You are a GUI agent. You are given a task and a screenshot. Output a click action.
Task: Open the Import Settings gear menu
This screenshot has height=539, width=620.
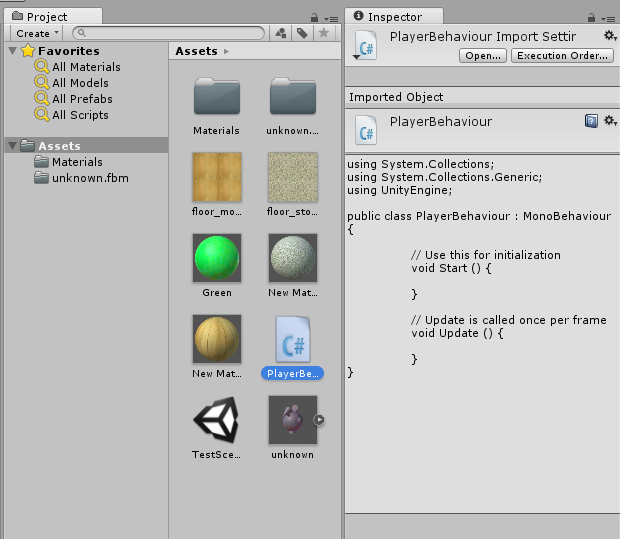(610, 36)
